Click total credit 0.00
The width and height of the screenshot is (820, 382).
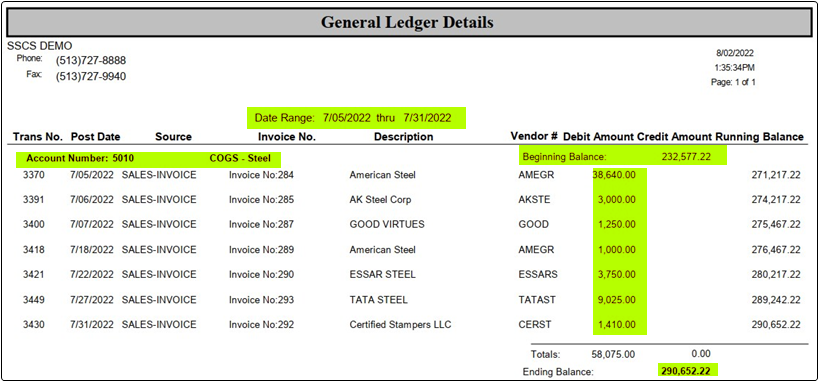[701, 354]
